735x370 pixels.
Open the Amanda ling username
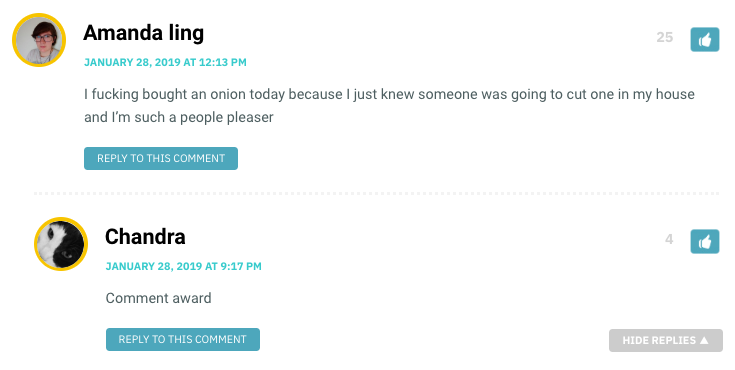point(143,33)
